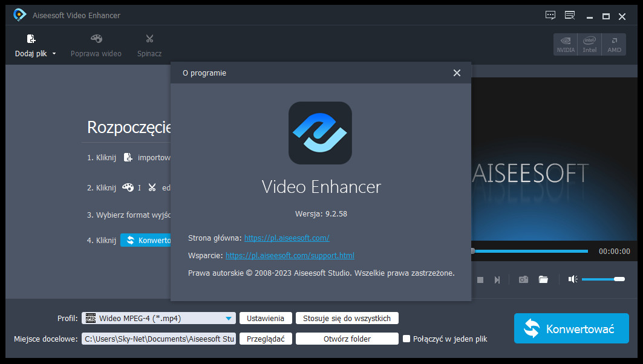Click the preview playback progress bar
Screen dimensions: 643x364
529,251
